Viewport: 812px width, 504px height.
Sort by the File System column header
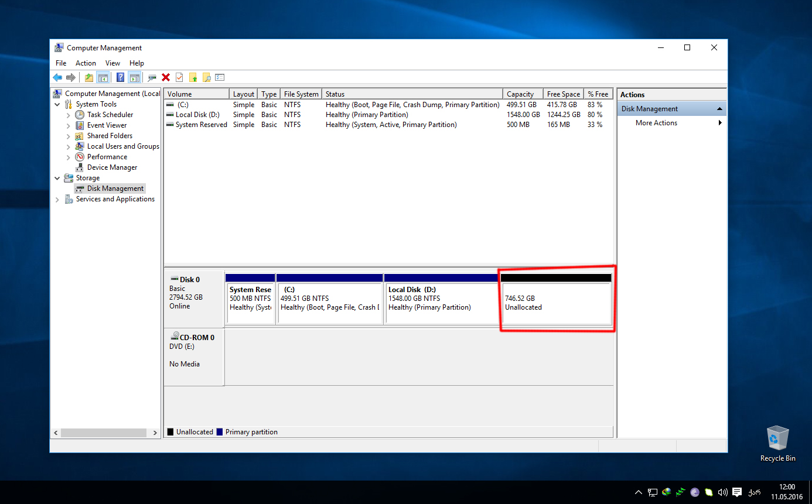click(x=301, y=94)
